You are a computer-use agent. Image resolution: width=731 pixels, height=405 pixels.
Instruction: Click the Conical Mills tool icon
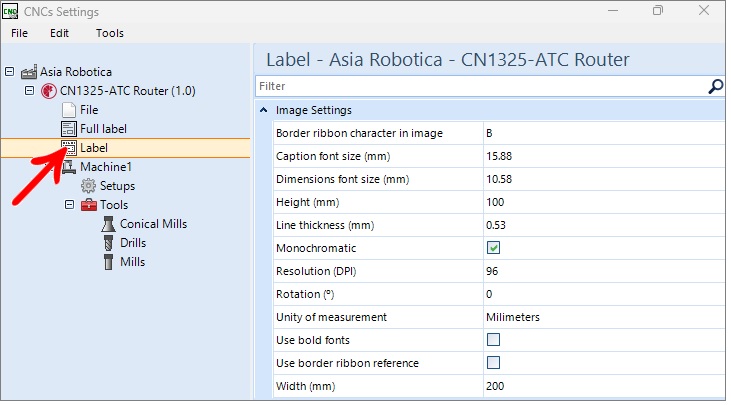108,224
